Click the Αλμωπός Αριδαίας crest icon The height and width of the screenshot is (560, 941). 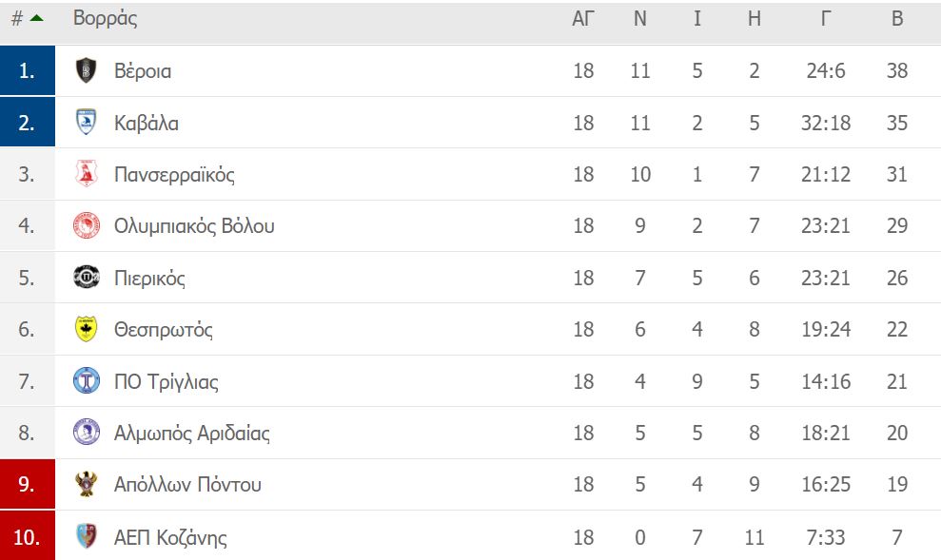86,433
